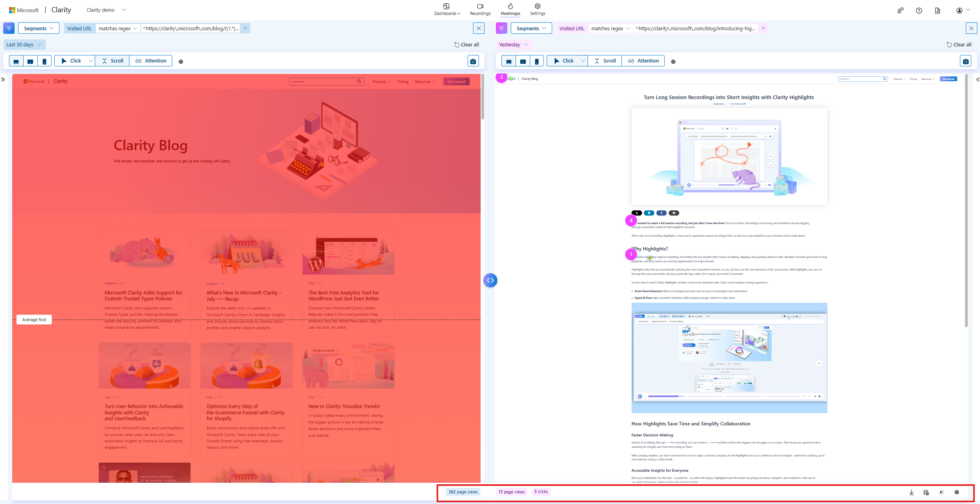Click the heatmap click marker numbered 1
The image size is (980, 504).
click(x=631, y=254)
